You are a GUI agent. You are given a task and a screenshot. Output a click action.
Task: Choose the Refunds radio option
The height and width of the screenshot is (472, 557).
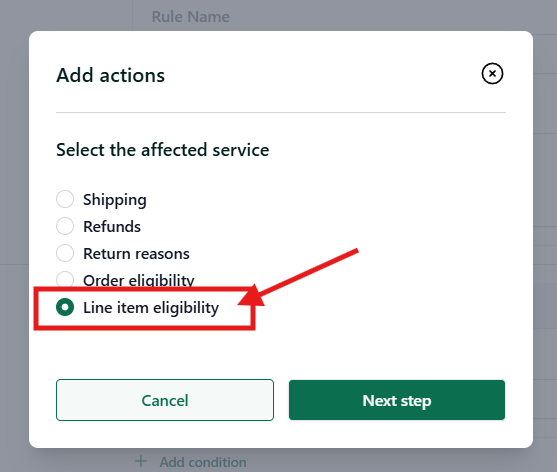pyautogui.click(x=65, y=226)
